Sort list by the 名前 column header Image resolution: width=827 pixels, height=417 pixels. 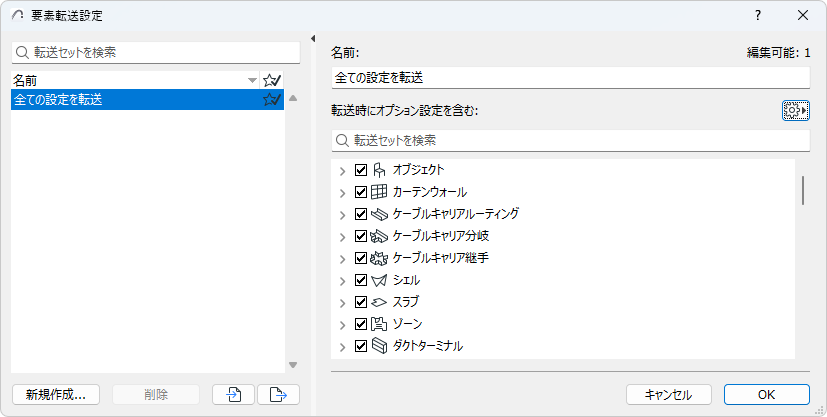tap(130, 80)
